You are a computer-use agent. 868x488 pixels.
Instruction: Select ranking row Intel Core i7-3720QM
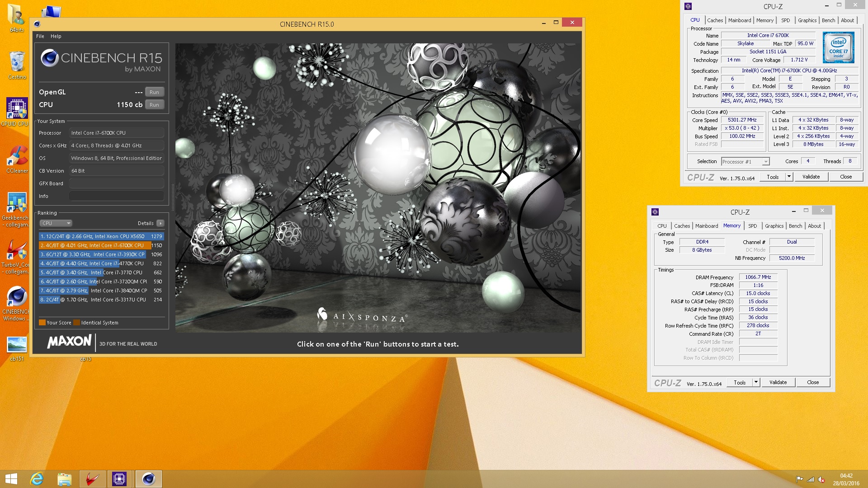coord(101,282)
